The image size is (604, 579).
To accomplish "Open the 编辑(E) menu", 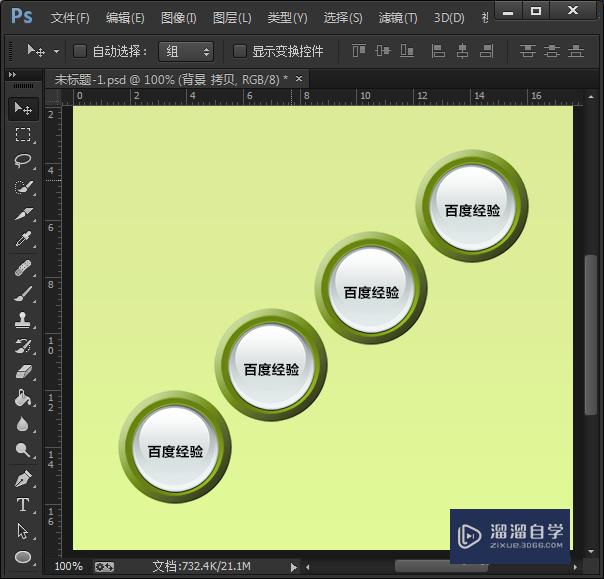I will point(125,18).
